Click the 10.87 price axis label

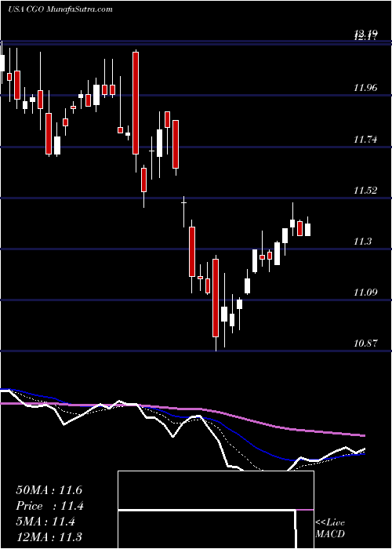pos(365,344)
